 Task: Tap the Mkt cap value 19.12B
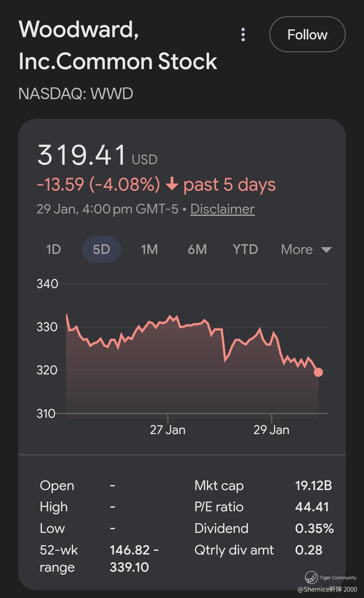tap(313, 486)
